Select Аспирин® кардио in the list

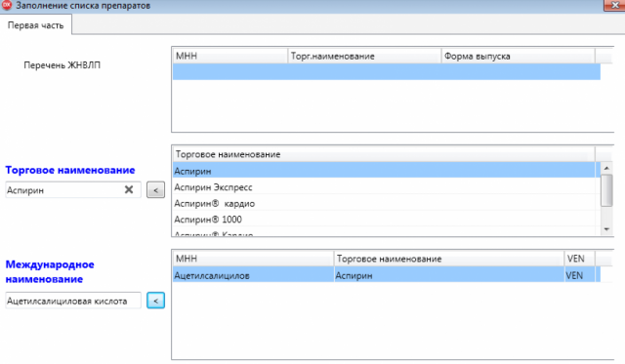pyautogui.click(x=384, y=203)
